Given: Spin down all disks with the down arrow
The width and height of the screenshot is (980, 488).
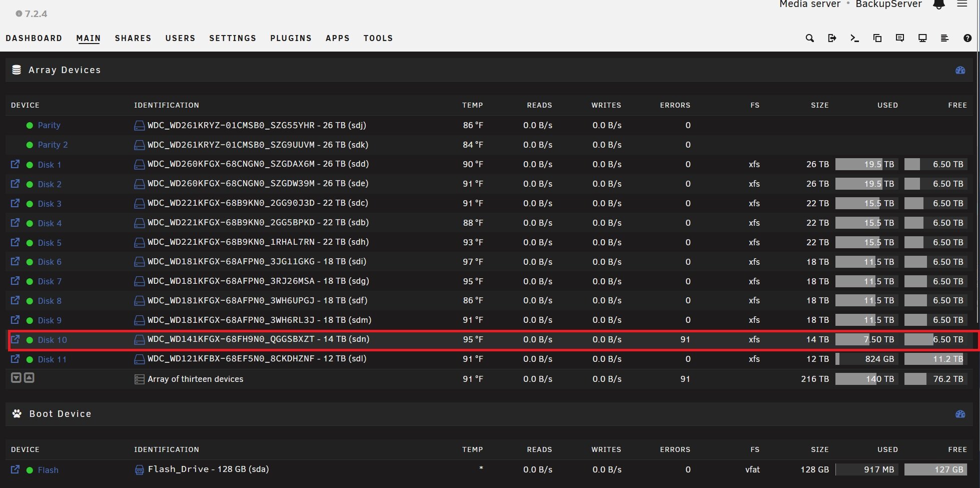Looking at the screenshot, I should pyautogui.click(x=16, y=378).
